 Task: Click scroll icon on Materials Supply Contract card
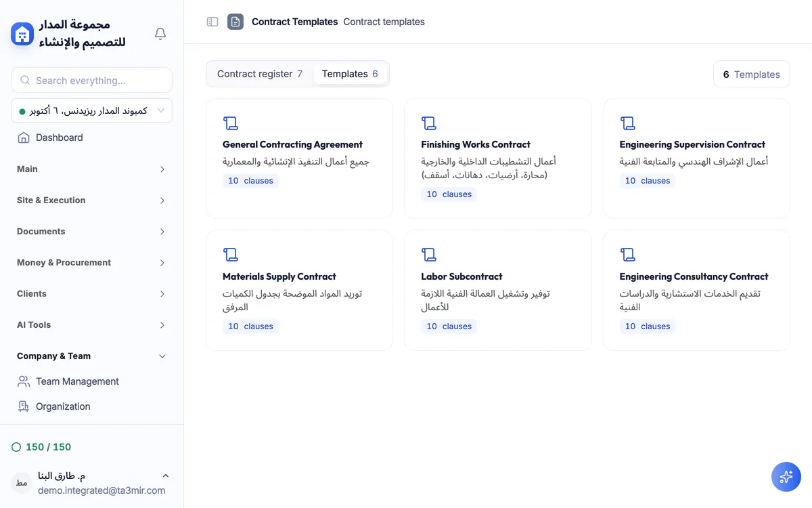(x=231, y=255)
